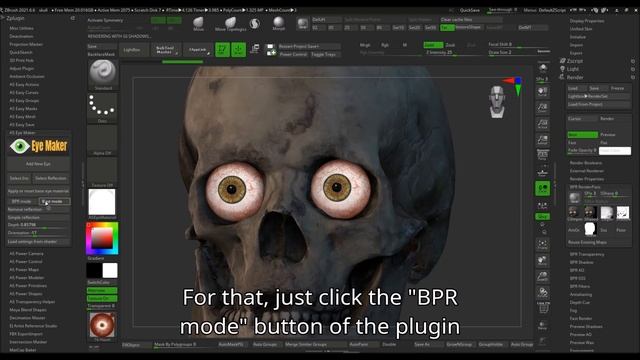
Task: Expand the AS Easy Actions subpalette
Action: 24,84
